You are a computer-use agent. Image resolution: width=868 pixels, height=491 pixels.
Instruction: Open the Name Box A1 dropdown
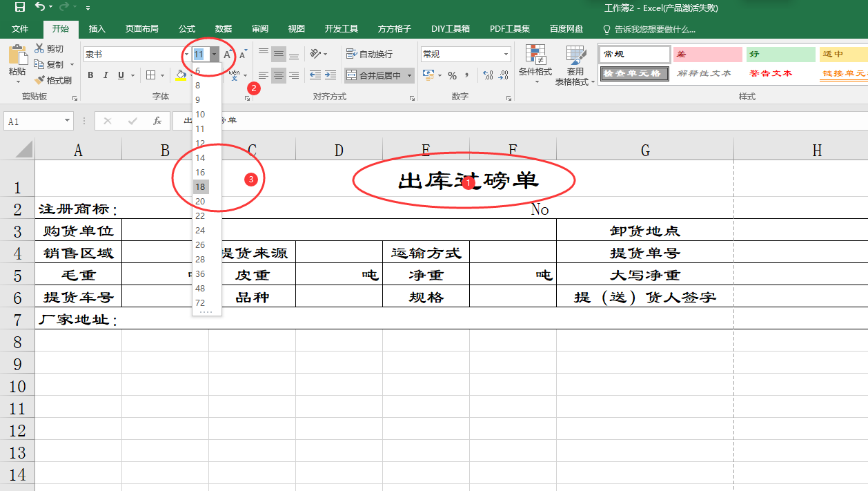(x=67, y=121)
